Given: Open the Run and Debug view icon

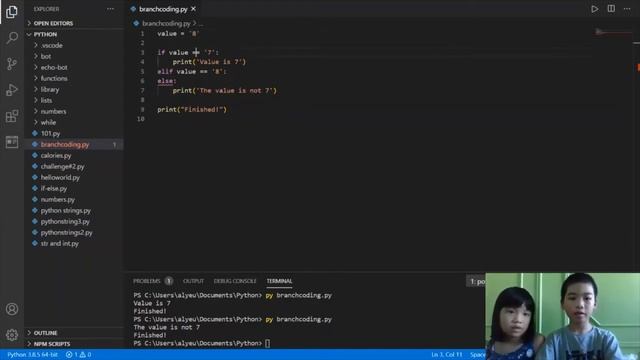Looking at the screenshot, I should coord(12,90).
